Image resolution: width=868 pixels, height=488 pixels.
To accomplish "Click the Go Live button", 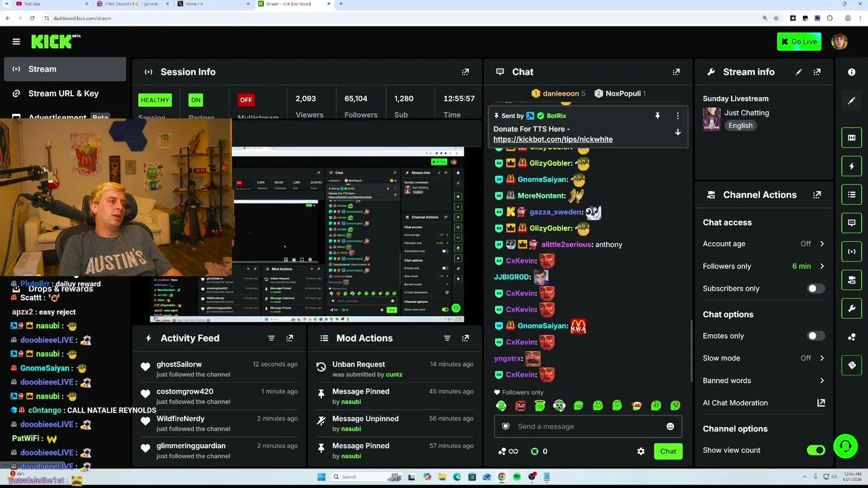I will [800, 41].
